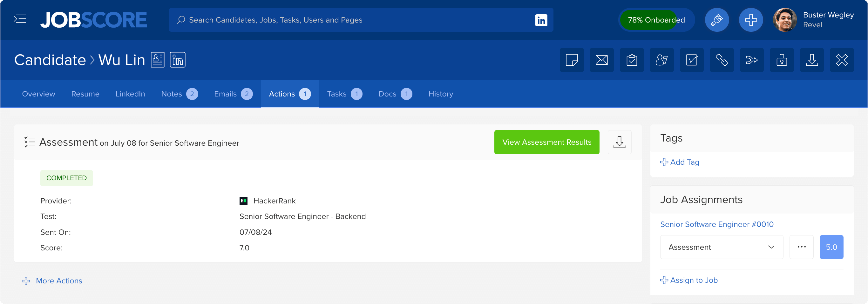
Task: Open the LinkedIn tab
Action: click(130, 94)
